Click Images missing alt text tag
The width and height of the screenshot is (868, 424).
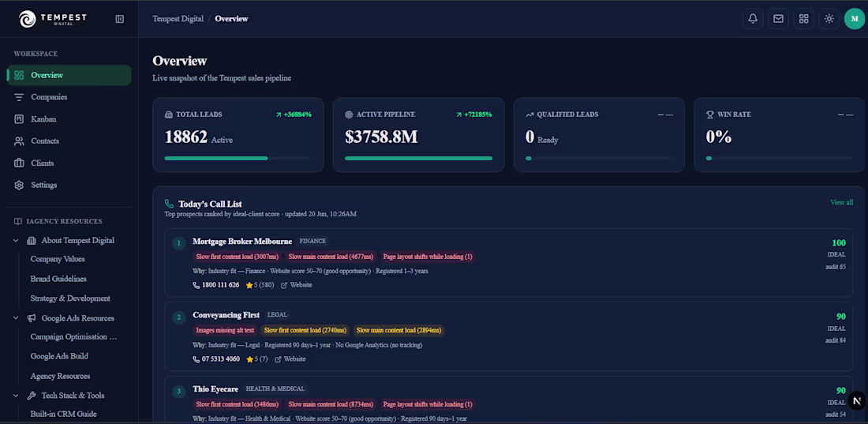(226, 330)
